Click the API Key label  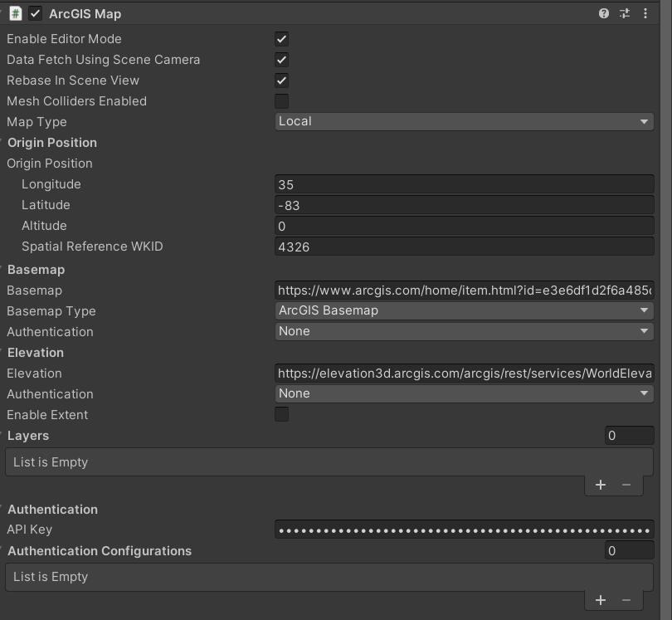(30, 530)
